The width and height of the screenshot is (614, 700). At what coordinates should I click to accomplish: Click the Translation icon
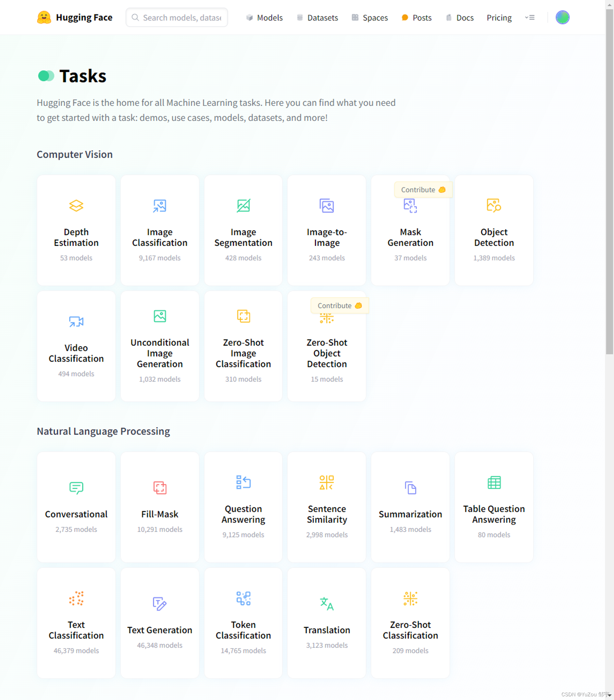point(327,604)
